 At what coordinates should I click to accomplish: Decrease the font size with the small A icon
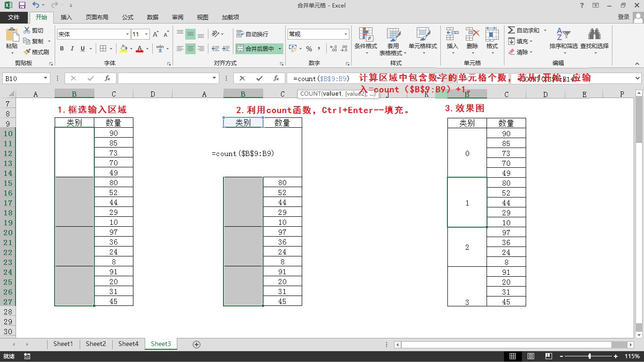(x=166, y=34)
